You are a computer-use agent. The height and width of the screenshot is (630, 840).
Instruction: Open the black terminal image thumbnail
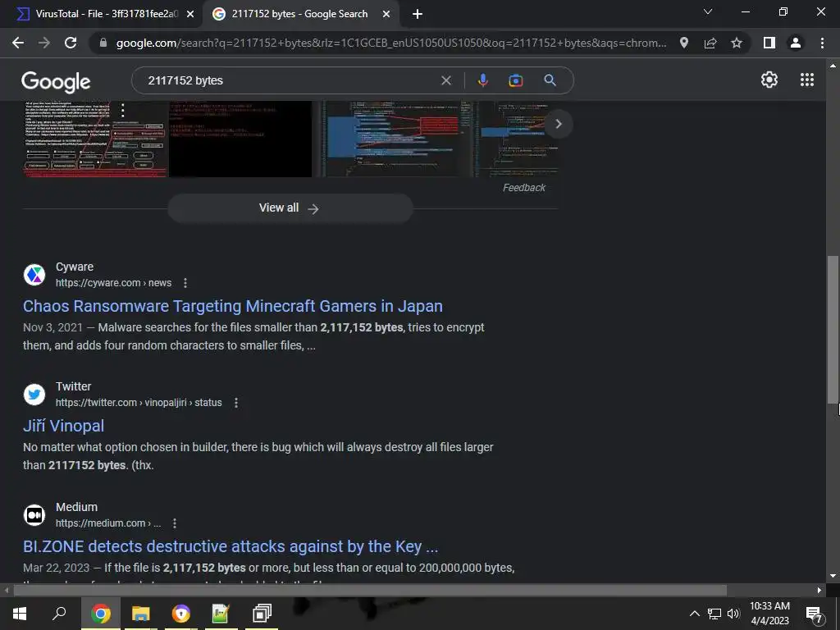(x=240, y=138)
